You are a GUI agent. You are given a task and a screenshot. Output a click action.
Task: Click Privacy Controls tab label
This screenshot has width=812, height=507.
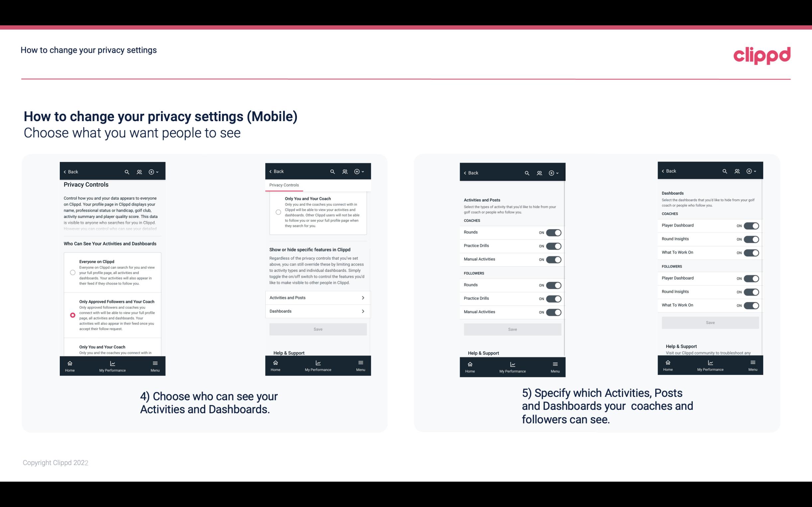(x=284, y=184)
